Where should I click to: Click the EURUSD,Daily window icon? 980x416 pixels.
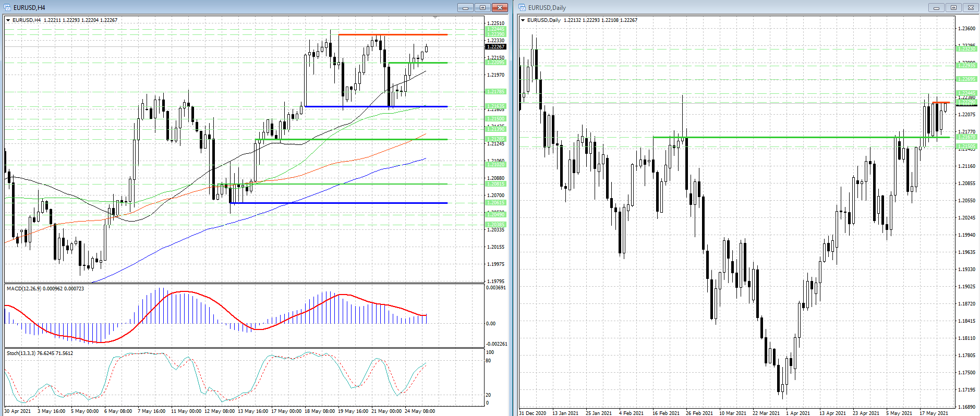tap(522, 7)
